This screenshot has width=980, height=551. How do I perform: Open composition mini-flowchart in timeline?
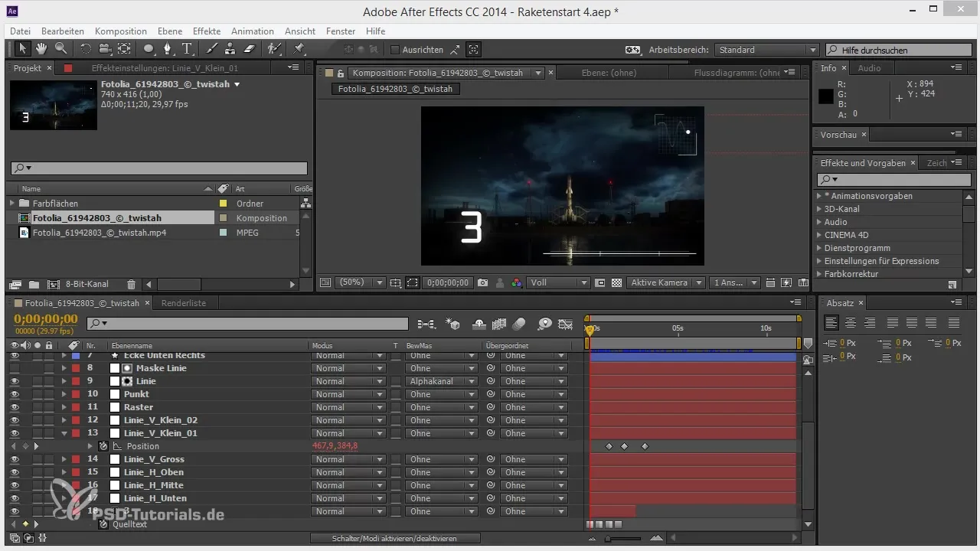click(x=427, y=324)
